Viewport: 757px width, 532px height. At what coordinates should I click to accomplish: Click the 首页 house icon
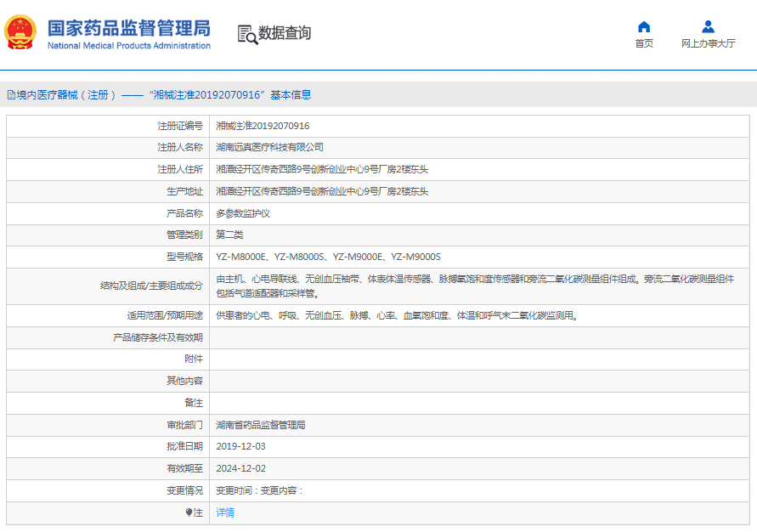click(644, 26)
